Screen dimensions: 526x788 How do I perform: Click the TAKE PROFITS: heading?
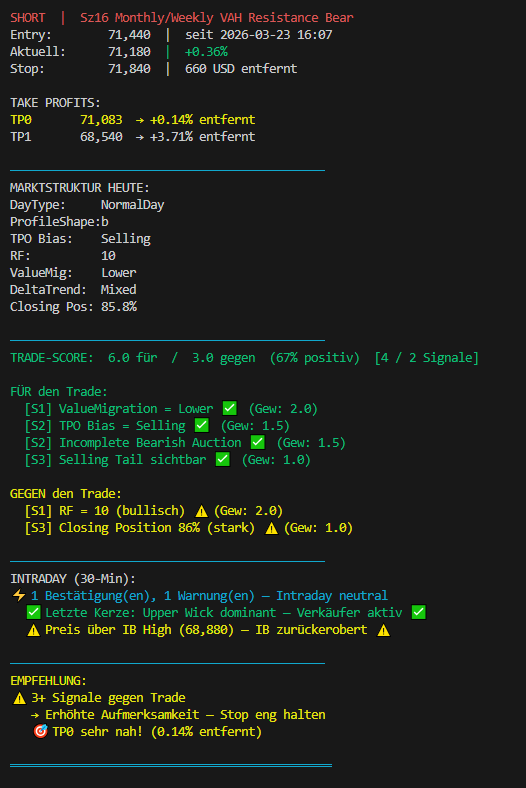(55, 103)
